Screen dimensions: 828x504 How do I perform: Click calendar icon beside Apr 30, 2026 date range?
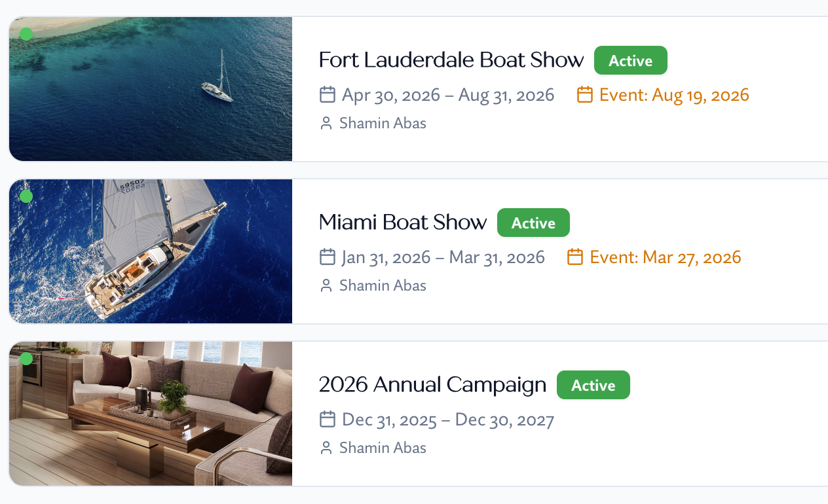(x=328, y=95)
